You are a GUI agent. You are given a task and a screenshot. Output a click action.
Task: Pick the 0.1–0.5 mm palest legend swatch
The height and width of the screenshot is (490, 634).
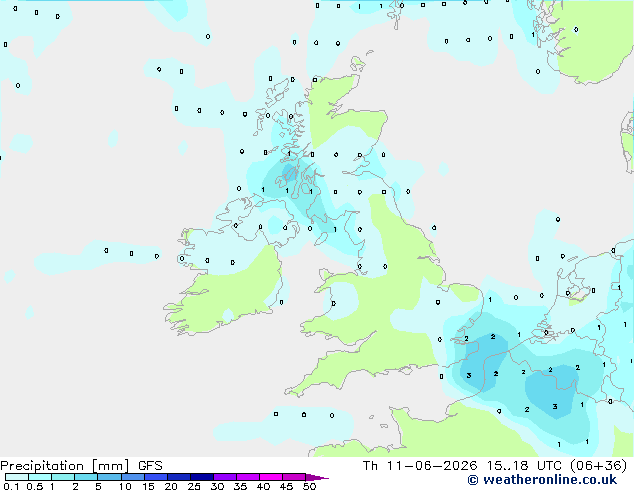pos(17,477)
